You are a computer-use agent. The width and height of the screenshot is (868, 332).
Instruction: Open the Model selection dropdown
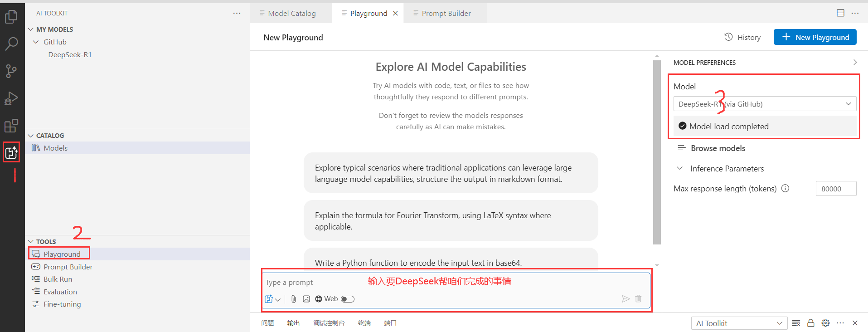[x=764, y=104]
